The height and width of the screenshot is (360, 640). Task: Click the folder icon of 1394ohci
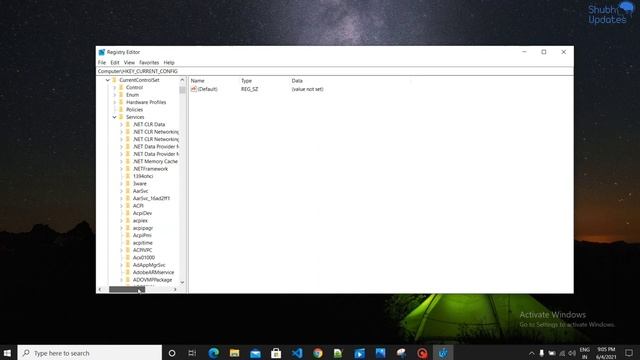128,176
